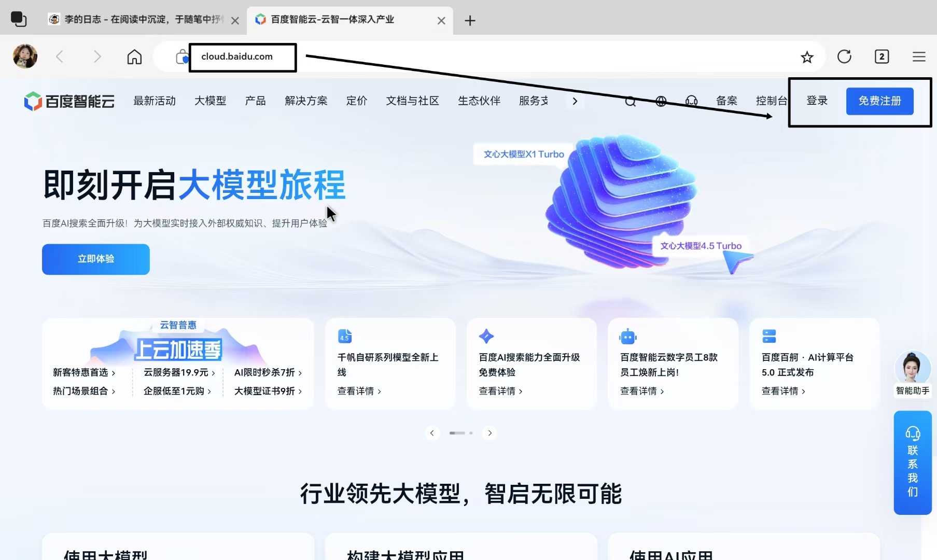Open the 大模型 nav menu
Screen dimensions: 937x560
pos(210,101)
